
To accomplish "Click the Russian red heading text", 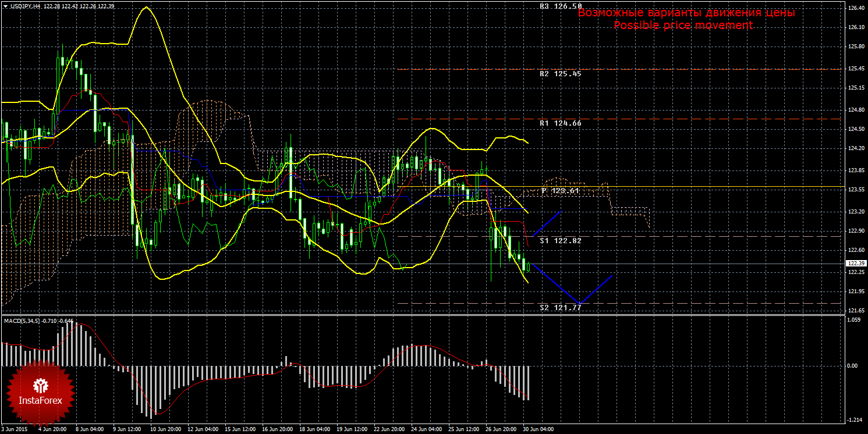I will (x=686, y=12).
